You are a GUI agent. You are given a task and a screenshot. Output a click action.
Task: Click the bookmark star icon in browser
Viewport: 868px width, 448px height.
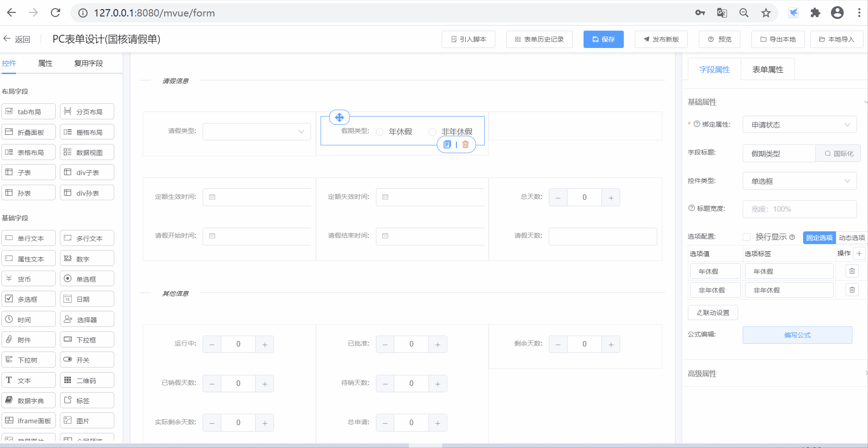(766, 13)
